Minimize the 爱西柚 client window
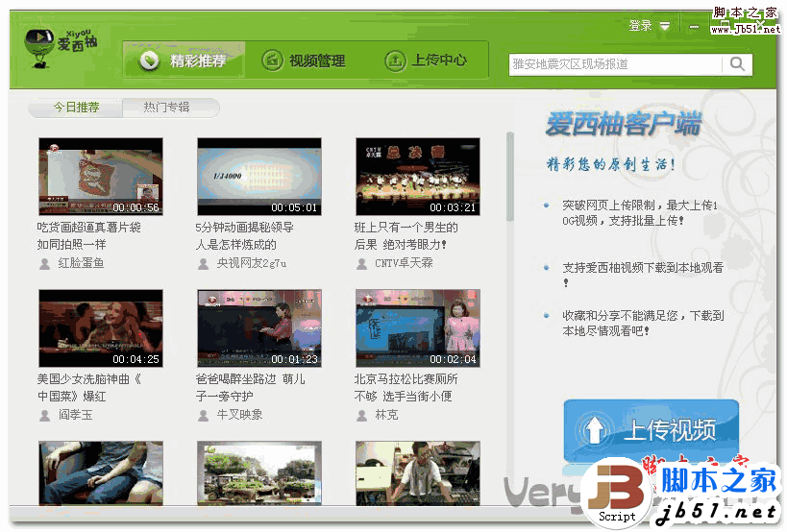 click(x=694, y=27)
